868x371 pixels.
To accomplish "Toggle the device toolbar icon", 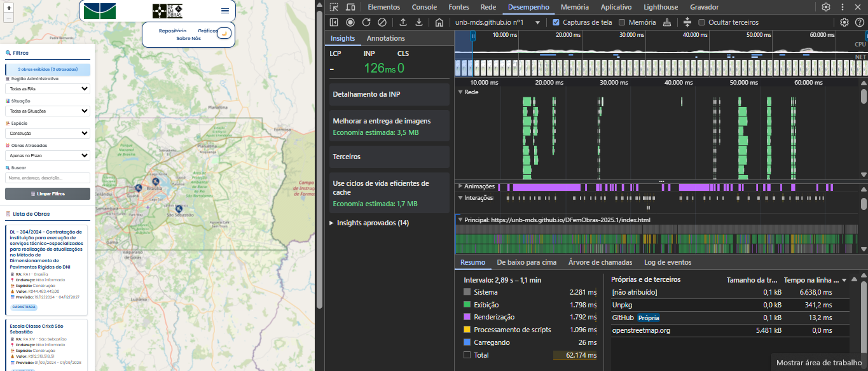I will 350,7.
